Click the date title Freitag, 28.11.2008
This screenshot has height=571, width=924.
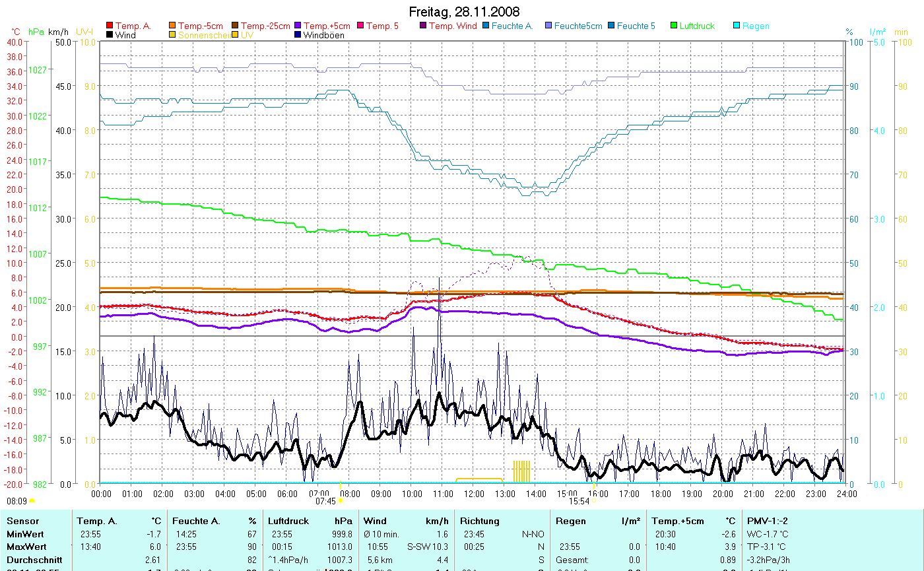pos(463,12)
